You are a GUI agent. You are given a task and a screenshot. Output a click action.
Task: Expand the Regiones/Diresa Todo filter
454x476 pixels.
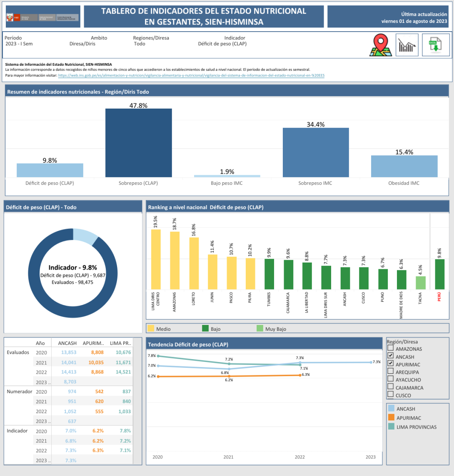140,44
